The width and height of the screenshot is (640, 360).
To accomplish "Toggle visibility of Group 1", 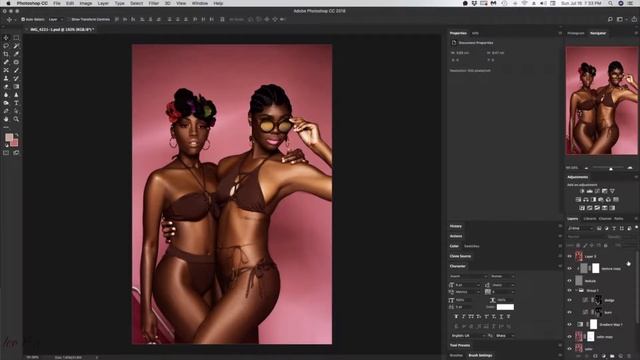I will tap(570, 291).
